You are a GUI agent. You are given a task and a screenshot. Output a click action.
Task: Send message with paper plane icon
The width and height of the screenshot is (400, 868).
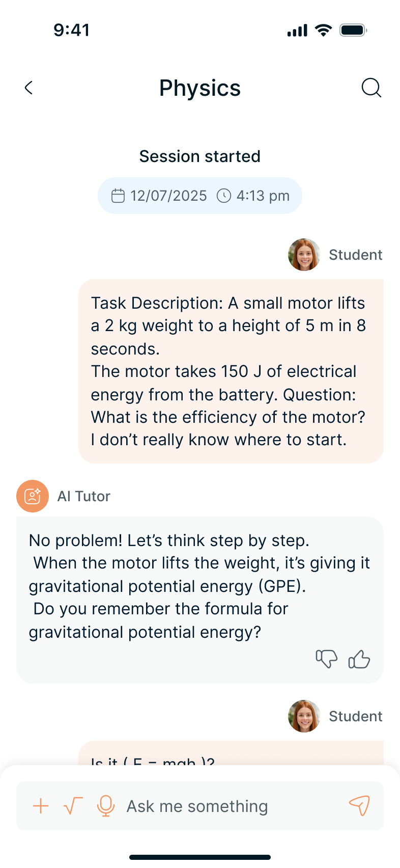click(359, 806)
